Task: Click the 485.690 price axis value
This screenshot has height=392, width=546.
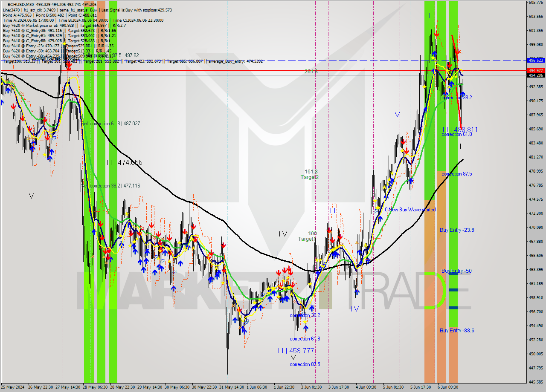Action: [536, 129]
